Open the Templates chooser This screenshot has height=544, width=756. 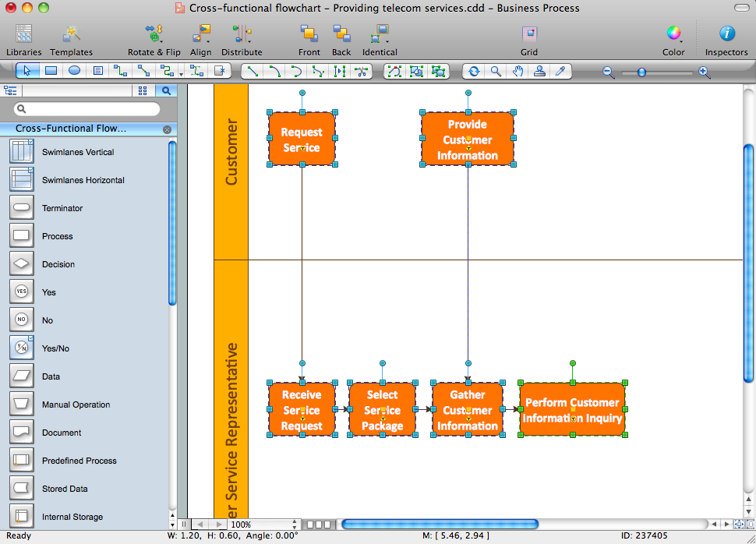(x=71, y=40)
